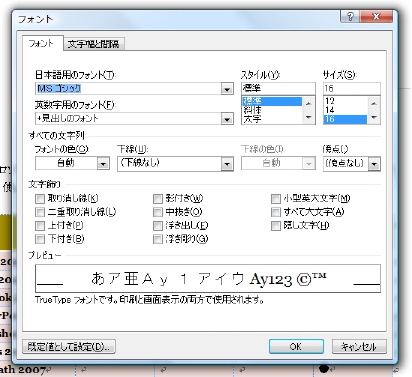The image size is (412, 377).
Task: Switch to the 文字幅と間隔 tab
Action: [94, 44]
